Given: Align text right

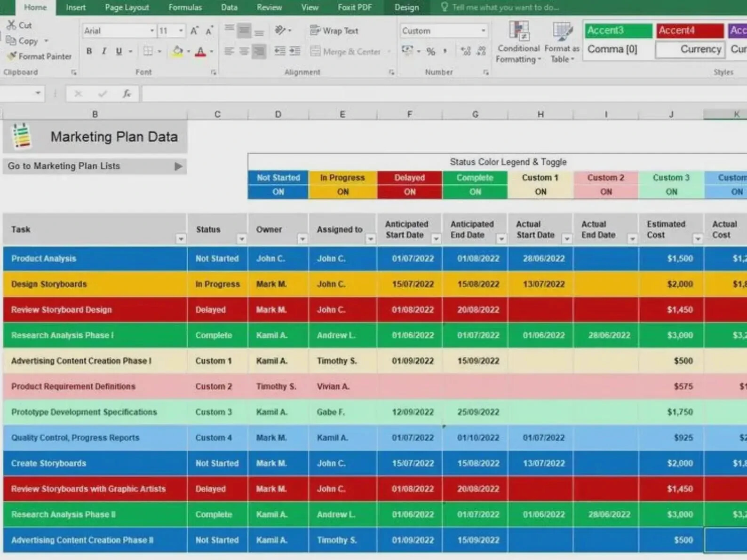Looking at the screenshot, I should 259,51.
